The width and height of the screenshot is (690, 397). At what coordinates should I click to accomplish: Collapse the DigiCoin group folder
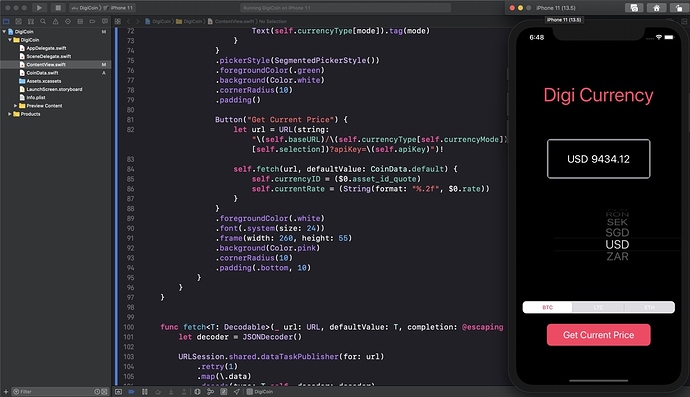click(10, 40)
